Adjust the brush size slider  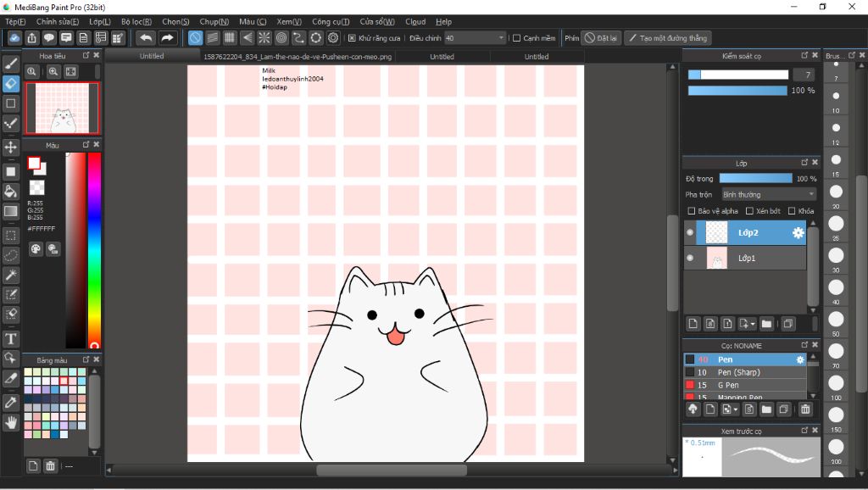point(738,75)
